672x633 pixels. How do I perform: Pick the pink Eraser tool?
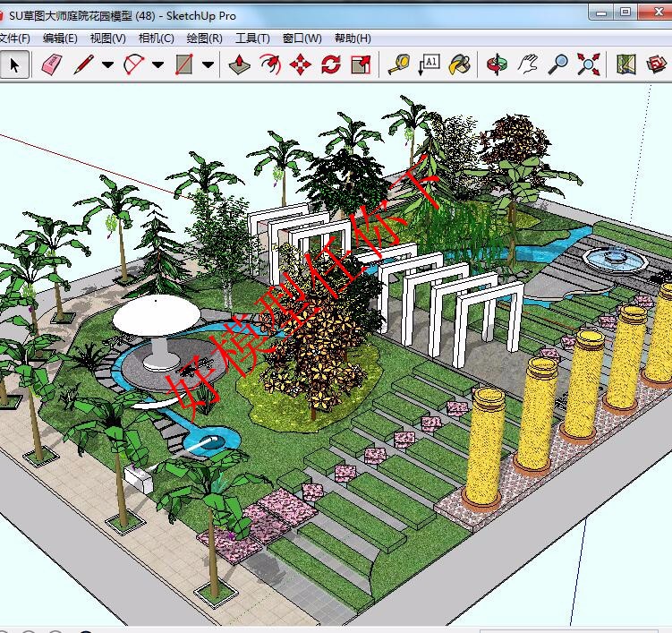click(x=52, y=64)
